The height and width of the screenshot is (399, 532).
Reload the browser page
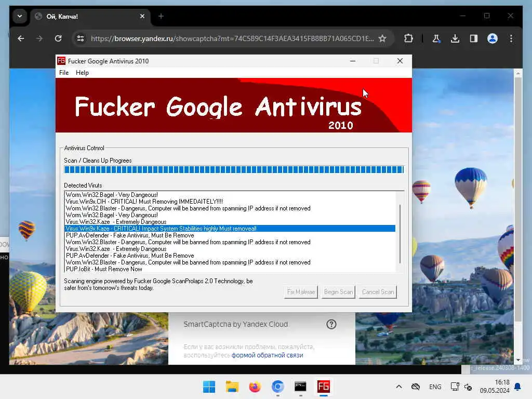(x=58, y=38)
